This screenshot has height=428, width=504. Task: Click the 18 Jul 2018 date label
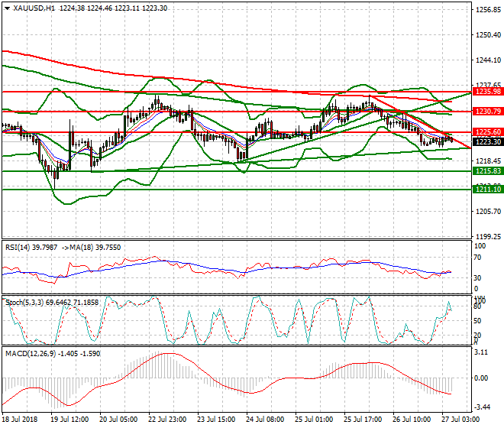point(20,420)
